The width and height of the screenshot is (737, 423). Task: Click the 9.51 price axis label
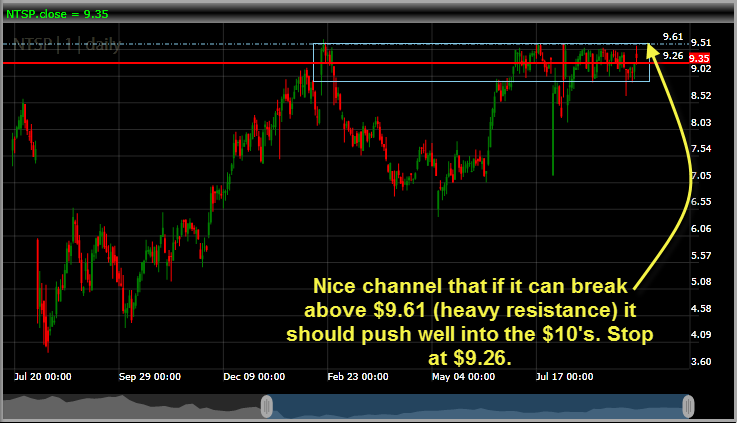[701, 43]
